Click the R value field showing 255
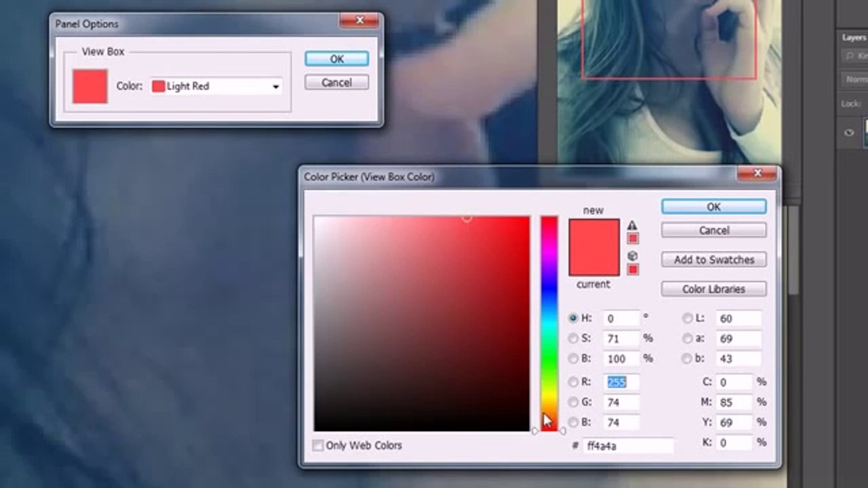This screenshot has height=488, width=868. tap(622, 382)
